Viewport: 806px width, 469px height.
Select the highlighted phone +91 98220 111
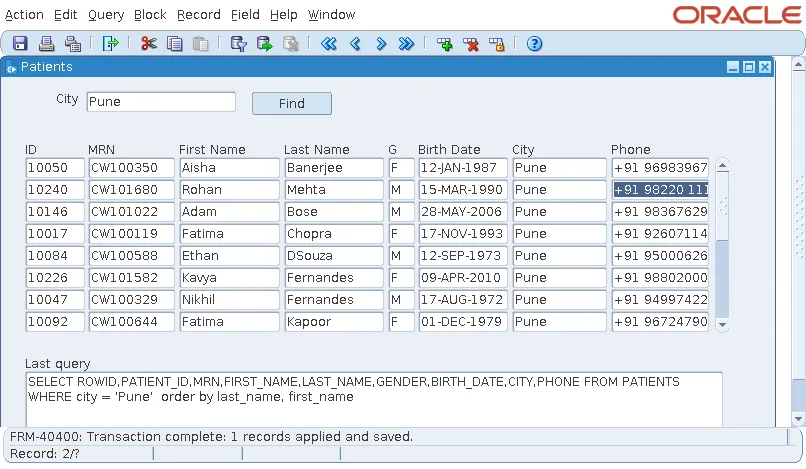[661, 190]
